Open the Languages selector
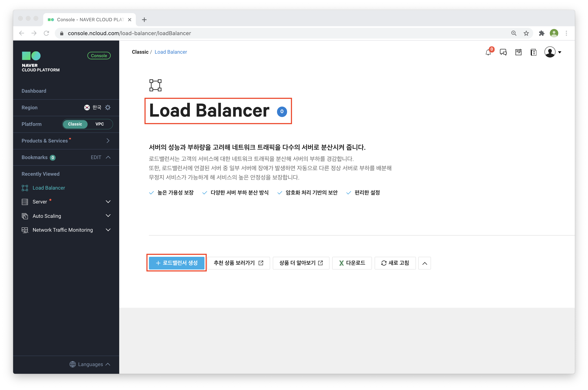The image size is (588, 390). tap(90, 364)
